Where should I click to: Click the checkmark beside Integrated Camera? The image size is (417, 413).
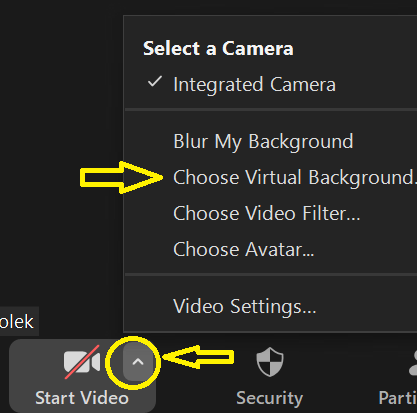pos(155,82)
